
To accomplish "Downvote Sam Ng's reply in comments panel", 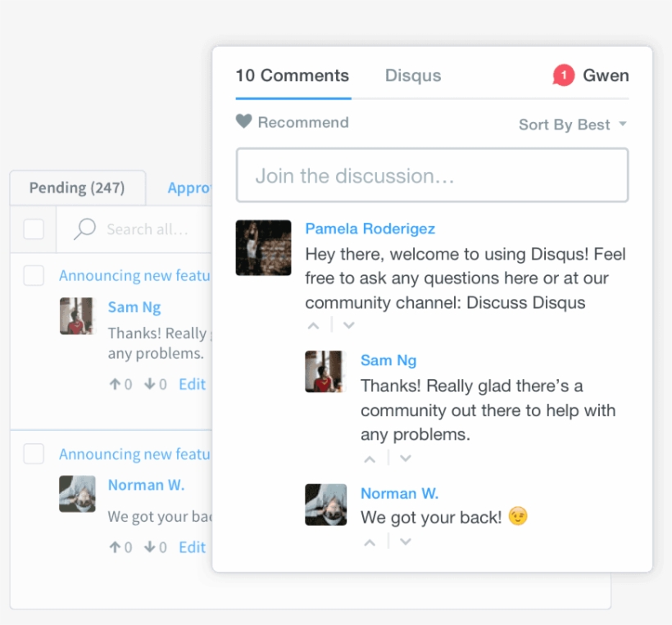I will pyautogui.click(x=406, y=459).
